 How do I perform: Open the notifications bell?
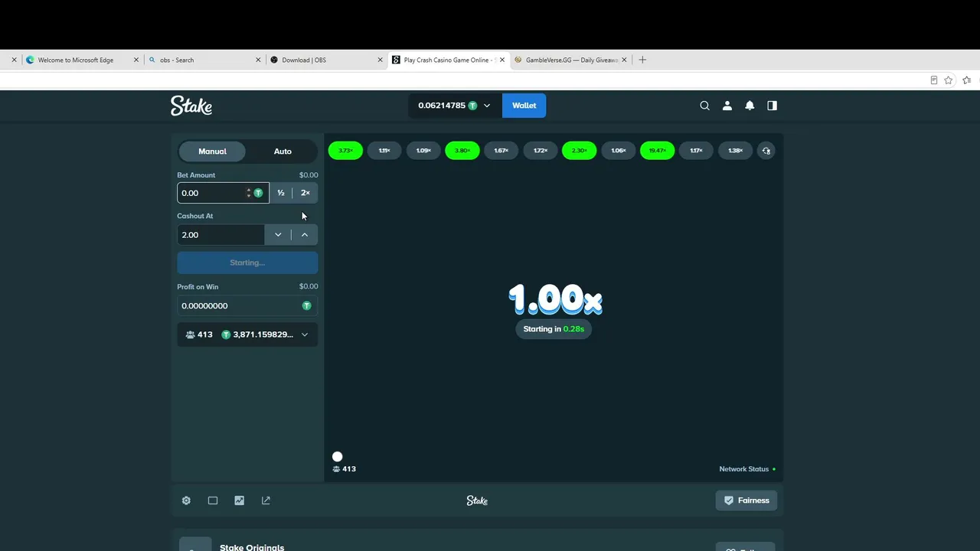point(750,106)
